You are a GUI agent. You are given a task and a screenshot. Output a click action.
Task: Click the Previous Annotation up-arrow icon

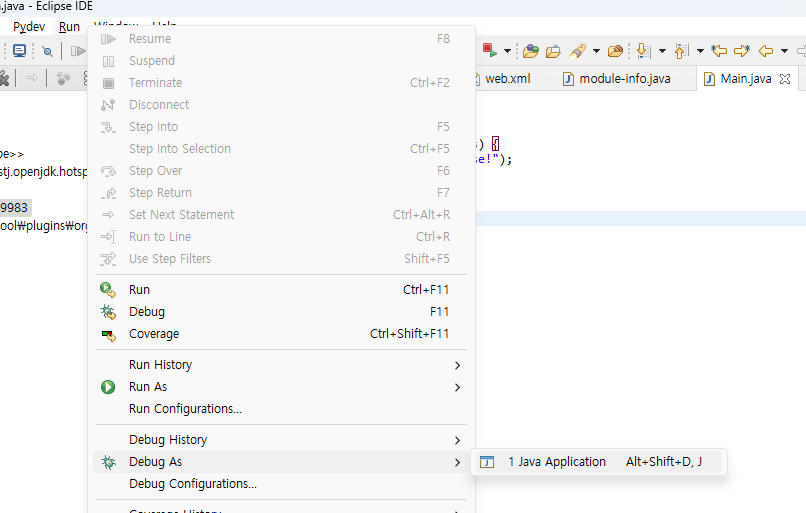click(x=681, y=51)
